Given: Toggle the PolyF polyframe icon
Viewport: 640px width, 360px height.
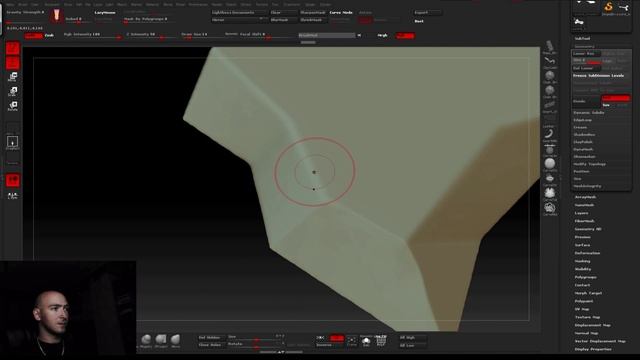Looking at the screenshot, I should (x=381, y=341).
